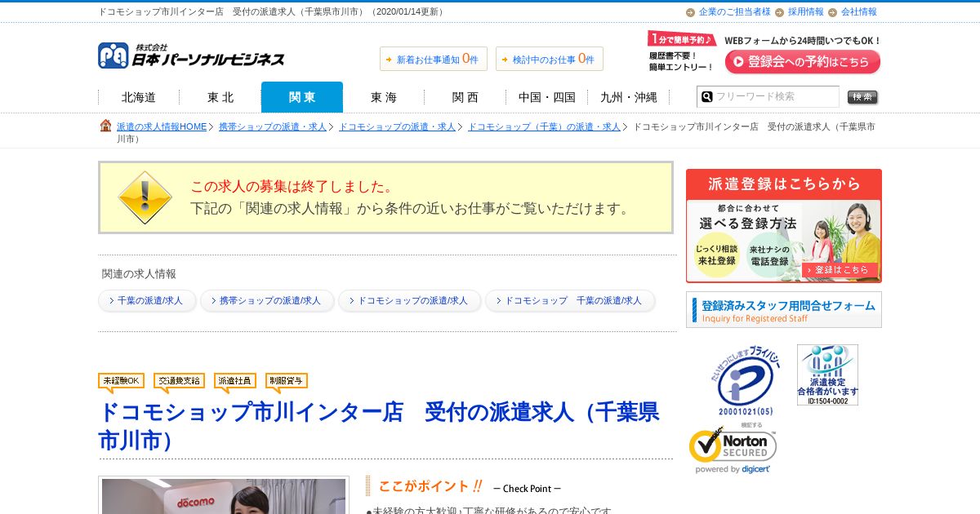Image resolution: width=980 pixels, height=514 pixels.
Task: Open 採用情報 link
Action: [806, 12]
